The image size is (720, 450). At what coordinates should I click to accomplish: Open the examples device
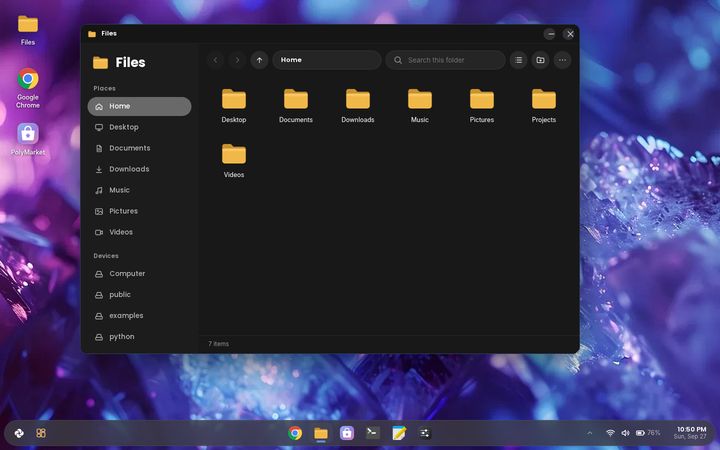[x=140, y=316]
